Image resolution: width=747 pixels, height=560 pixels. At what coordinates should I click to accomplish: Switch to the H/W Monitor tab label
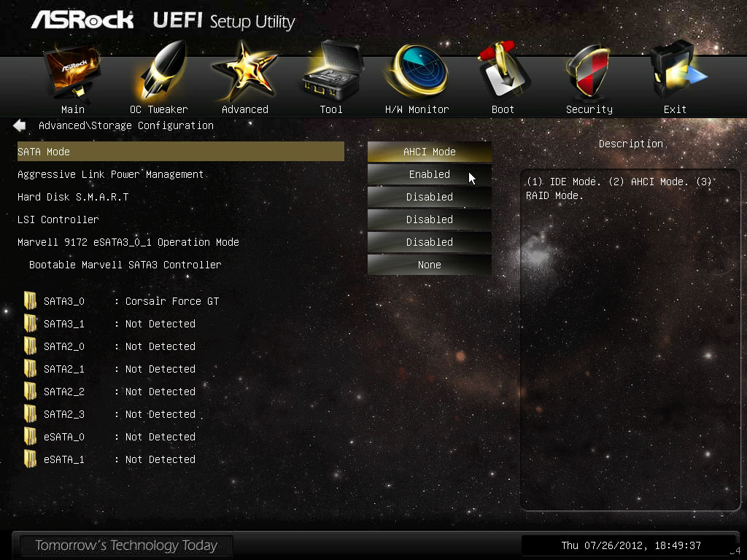tap(417, 109)
